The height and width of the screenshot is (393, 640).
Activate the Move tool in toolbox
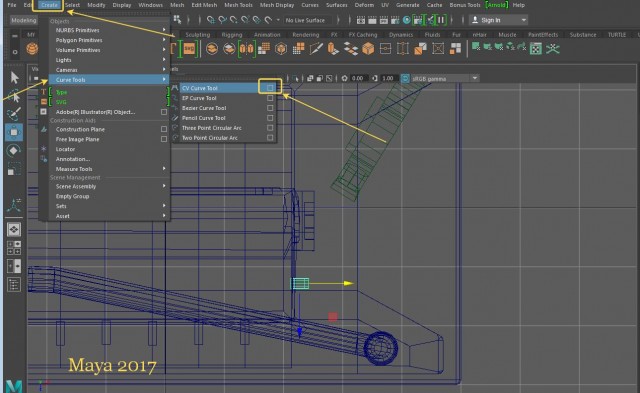coord(14,132)
